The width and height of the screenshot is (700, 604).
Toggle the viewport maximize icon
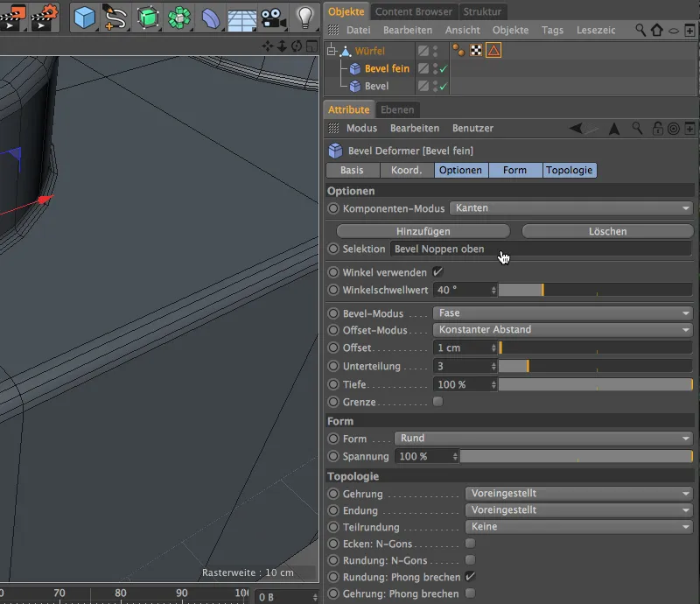tap(312, 46)
